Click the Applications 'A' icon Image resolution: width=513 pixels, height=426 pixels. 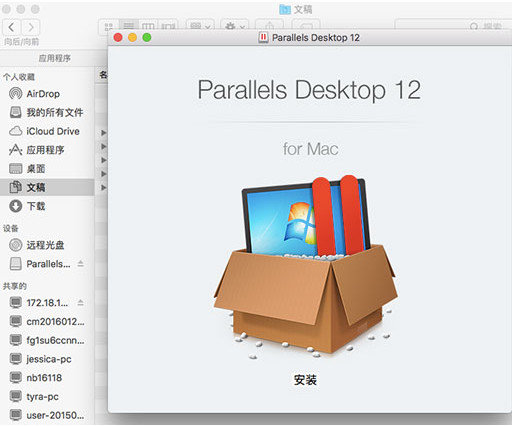pyautogui.click(x=15, y=150)
